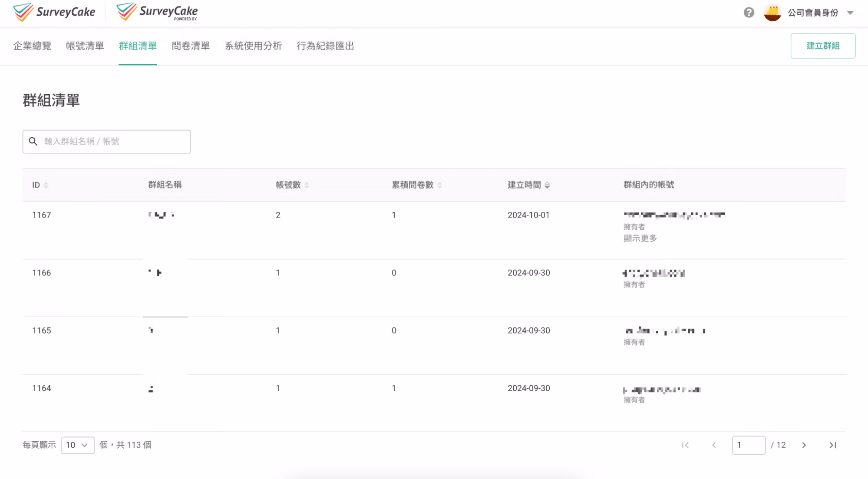Click the user avatar picture

(x=772, y=13)
